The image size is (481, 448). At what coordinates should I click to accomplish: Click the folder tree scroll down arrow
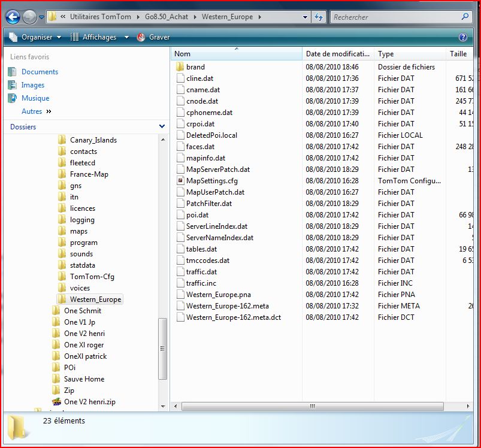pos(163,407)
